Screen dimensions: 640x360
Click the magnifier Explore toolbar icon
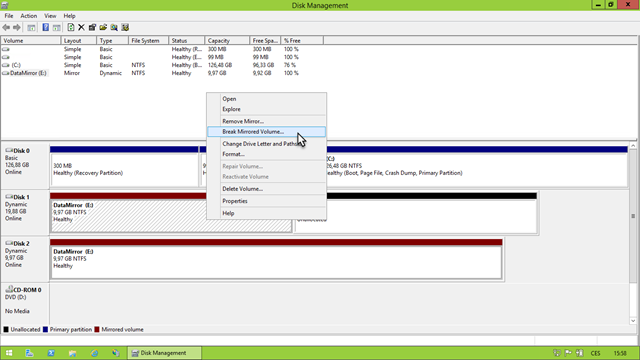(x=114, y=27)
